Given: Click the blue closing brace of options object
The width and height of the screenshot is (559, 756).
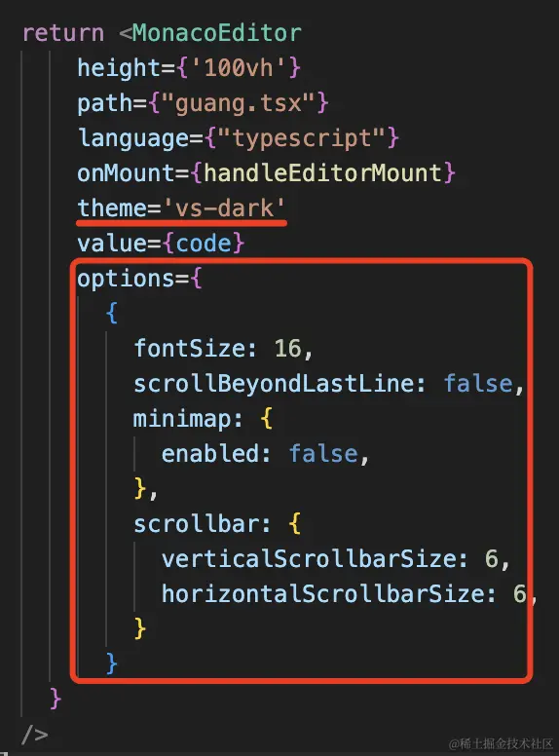Looking at the screenshot, I should click(x=111, y=663).
